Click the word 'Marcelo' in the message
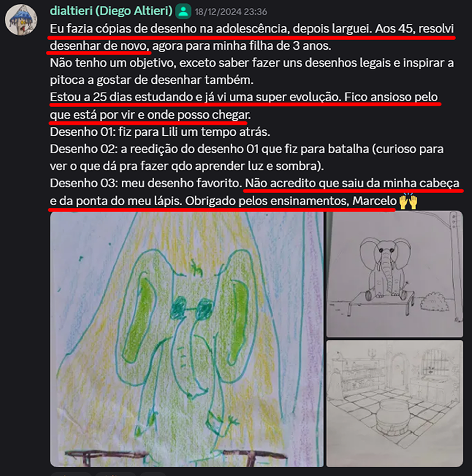Image resolution: width=472 pixels, height=476 pixels. pyautogui.click(x=375, y=201)
